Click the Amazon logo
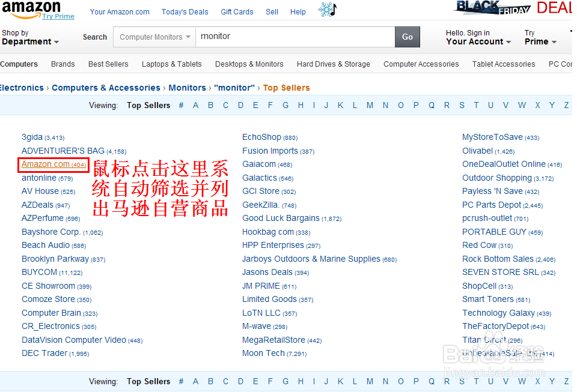The image size is (577, 392). pos(31,9)
